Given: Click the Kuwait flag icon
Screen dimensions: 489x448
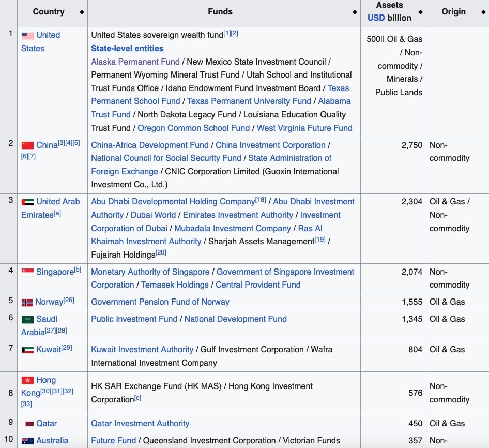Looking at the screenshot, I should (27, 350).
